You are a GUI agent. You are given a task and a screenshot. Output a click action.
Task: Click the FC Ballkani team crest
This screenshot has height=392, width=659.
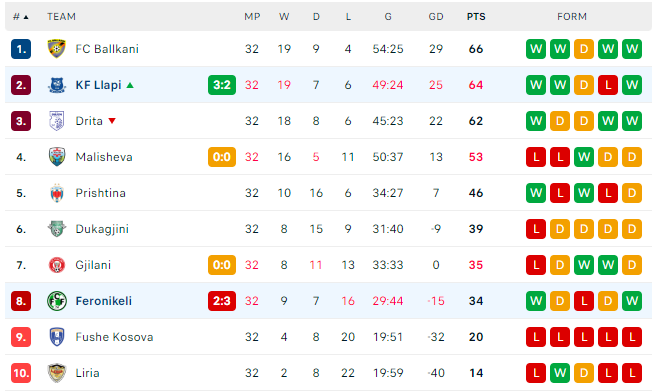click(x=57, y=49)
